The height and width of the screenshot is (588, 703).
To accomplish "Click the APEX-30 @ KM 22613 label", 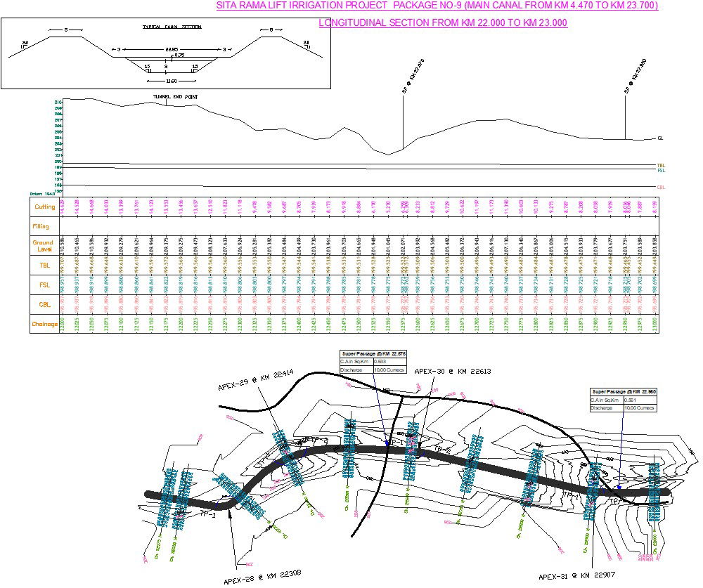I will tap(452, 371).
